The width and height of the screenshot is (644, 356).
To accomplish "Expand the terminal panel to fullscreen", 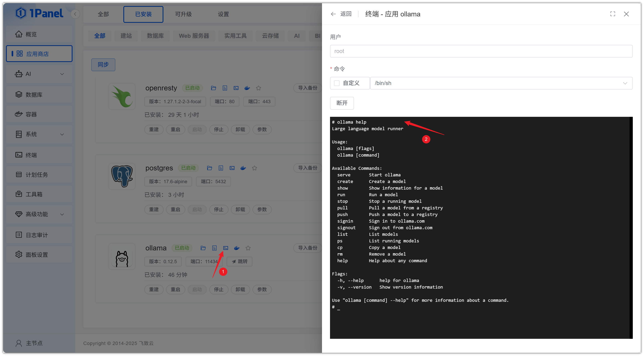I will [x=613, y=14].
